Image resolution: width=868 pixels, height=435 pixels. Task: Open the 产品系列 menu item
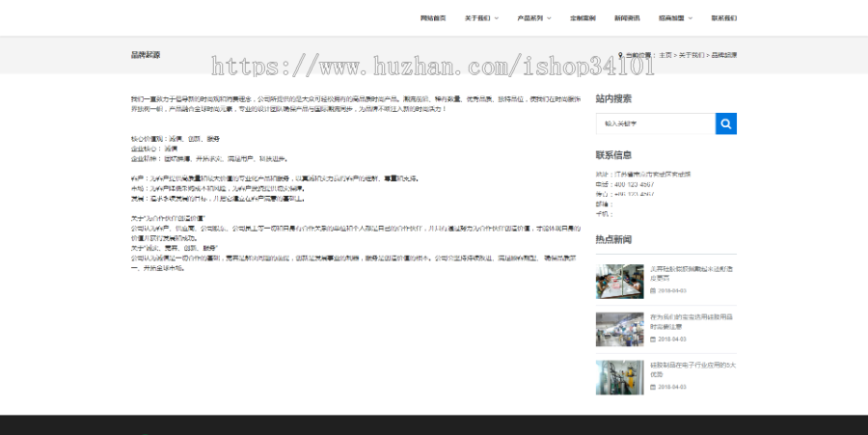tap(529, 18)
